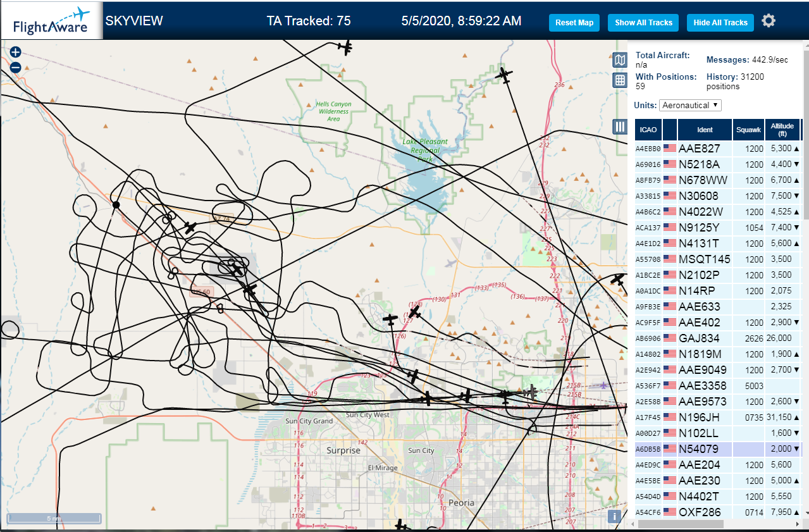Click the FlightAware logo
Viewport: 809px width, 532px height.
coord(52,21)
